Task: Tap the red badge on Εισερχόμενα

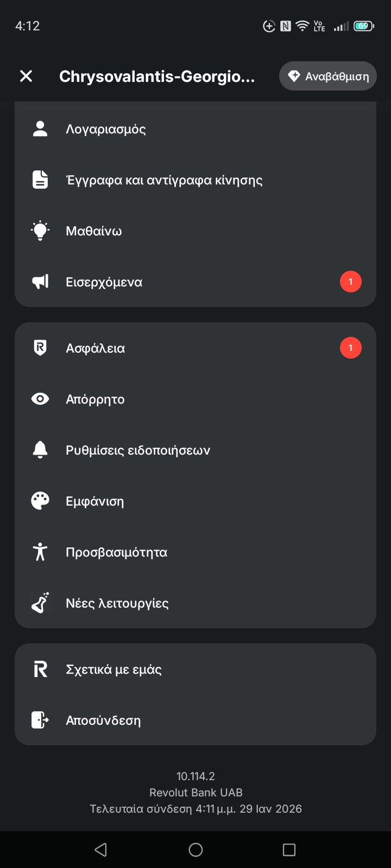Action: [x=350, y=282]
